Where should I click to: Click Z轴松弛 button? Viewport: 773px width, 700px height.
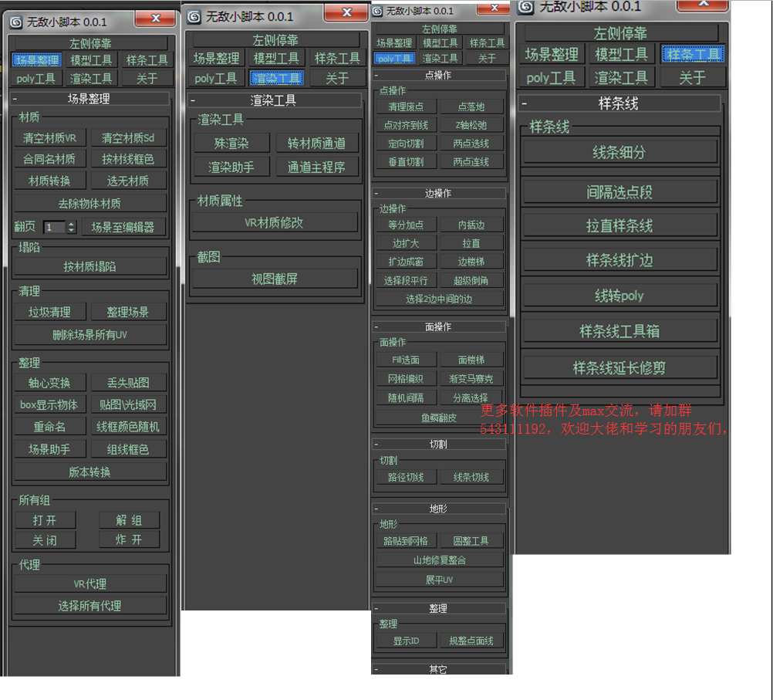471,125
